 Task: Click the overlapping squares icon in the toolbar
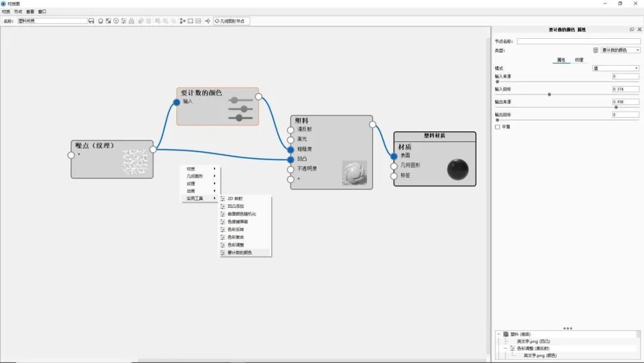109,20
